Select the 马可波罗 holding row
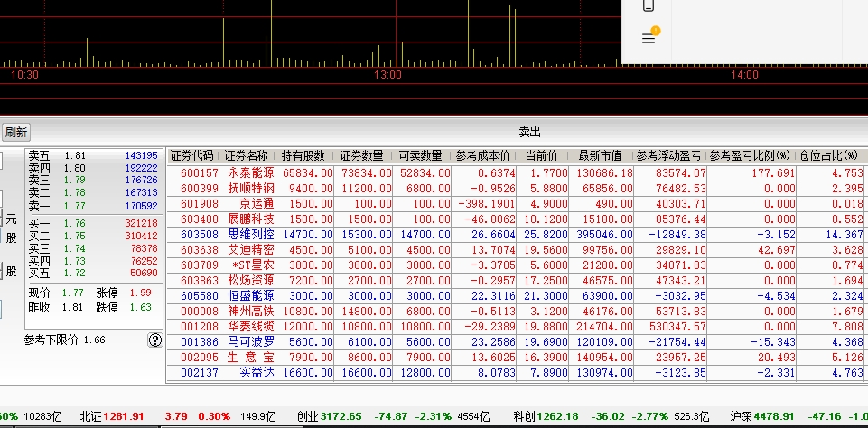Image resolution: width=868 pixels, height=428 pixels. click(515, 342)
